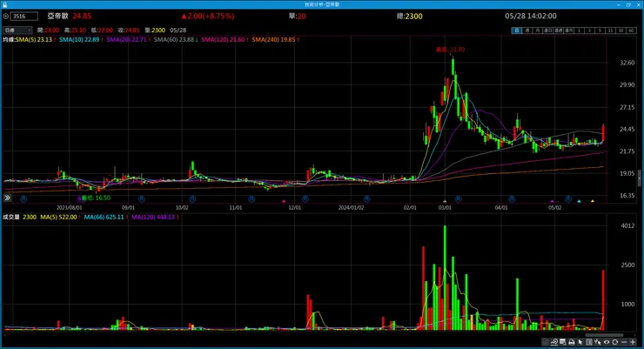Click the SMA(60) 23.88 indicator label
The height and width of the screenshot is (349, 644).
176,39
